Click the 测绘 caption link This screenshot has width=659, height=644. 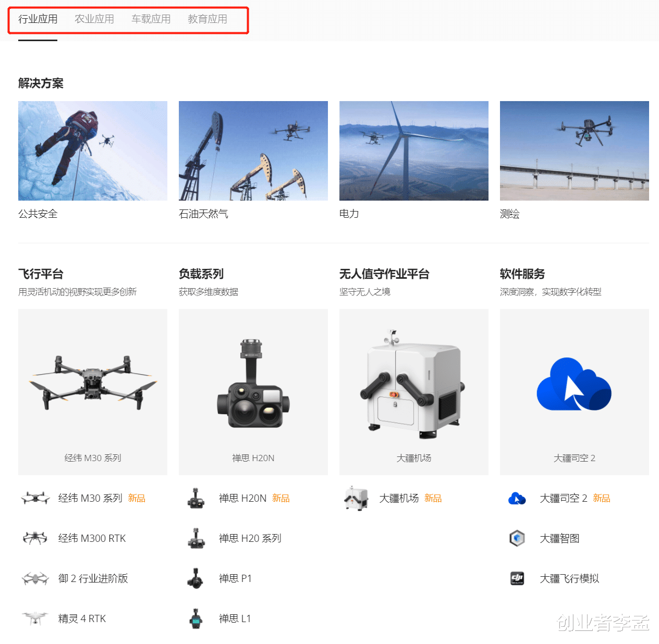tap(510, 214)
